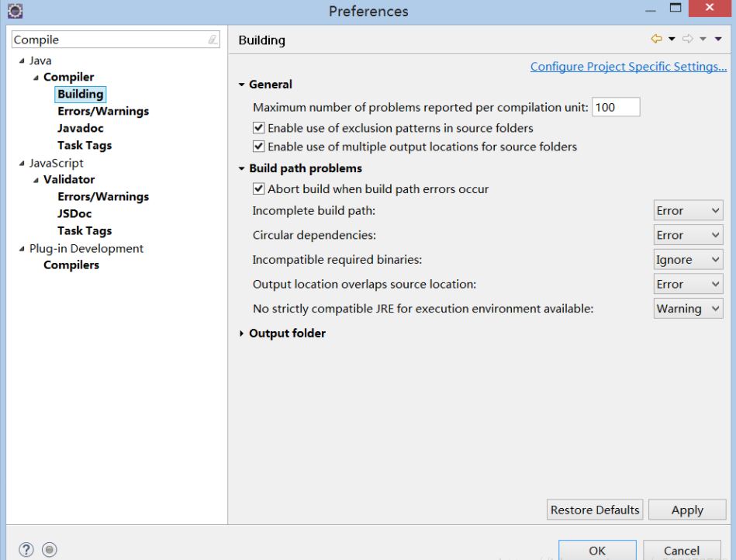Go forward using the forward arrow icon
The image size is (736, 560).
point(688,39)
